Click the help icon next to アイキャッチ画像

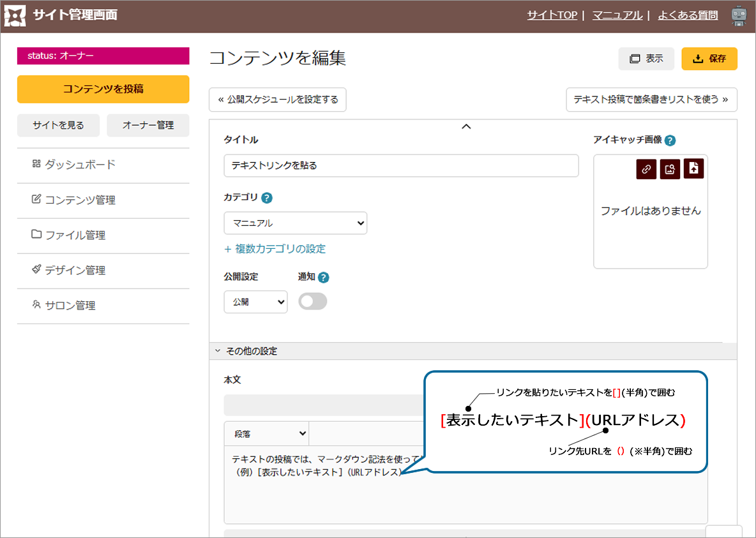click(670, 140)
